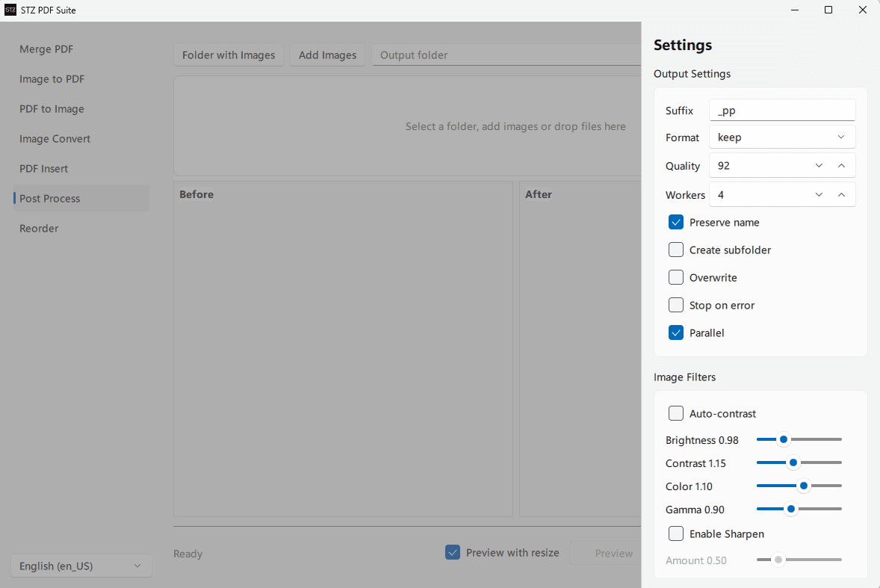Click the sharpen Amount slider handle
The image size is (880, 588).
pyautogui.click(x=778, y=560)
